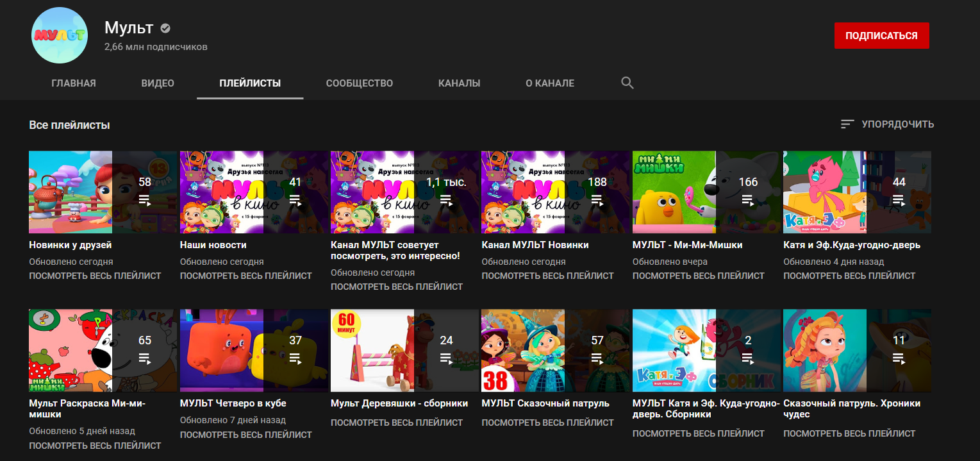The image size is (980, 461).
Task: Select the Главная tab
Action: (x=74, y=83)
